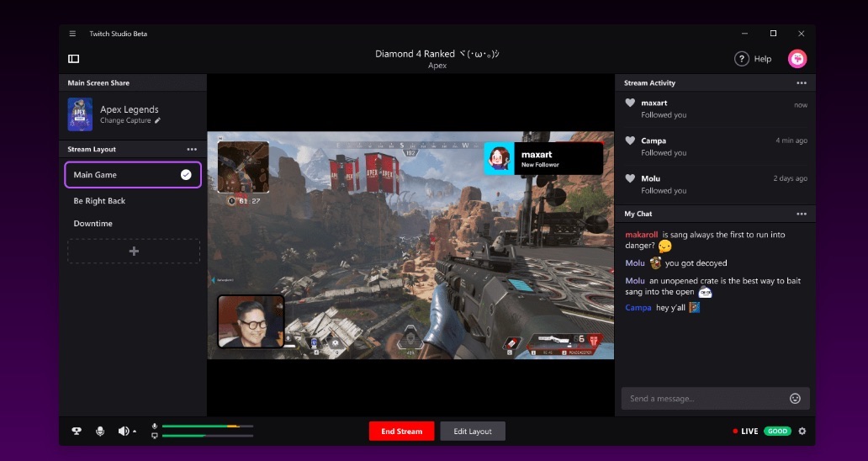
Task: Click Campa username in chat
Action: tap(638, 308)
